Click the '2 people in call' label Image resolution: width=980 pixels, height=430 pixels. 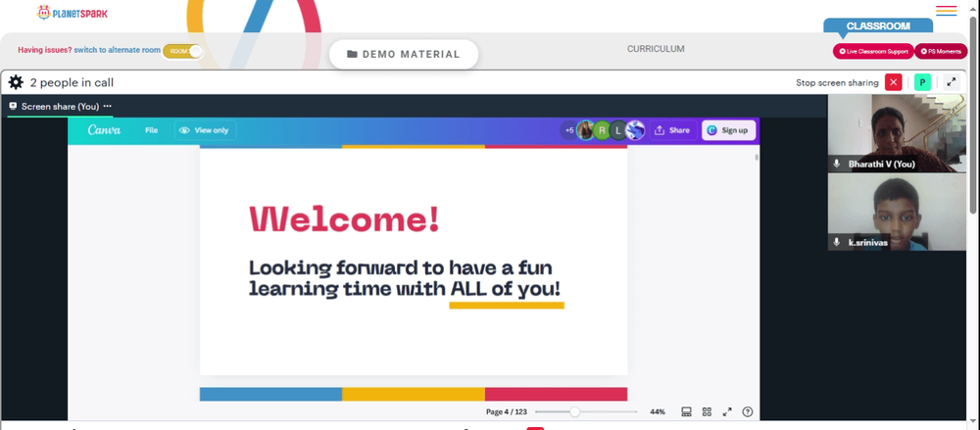[72, 82]
